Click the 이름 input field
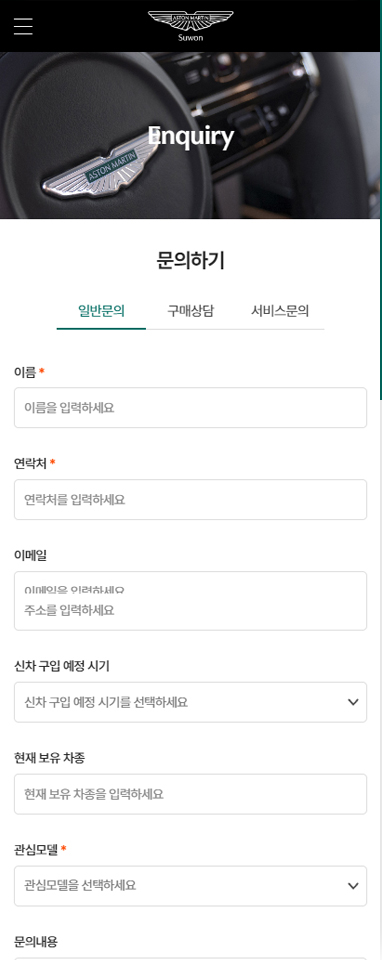The width and height of the screenshot is (382, 960). coord(190,408)
